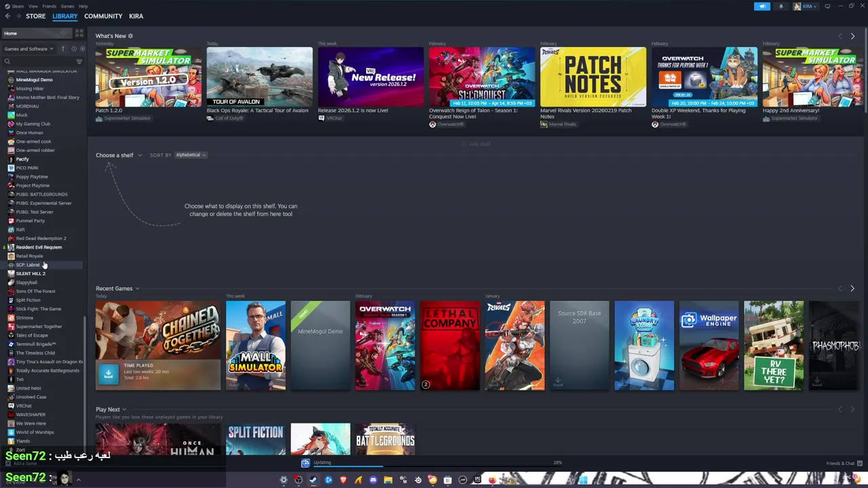Select VRChat in the game list

pyautogui.click(x=24, y=406)
